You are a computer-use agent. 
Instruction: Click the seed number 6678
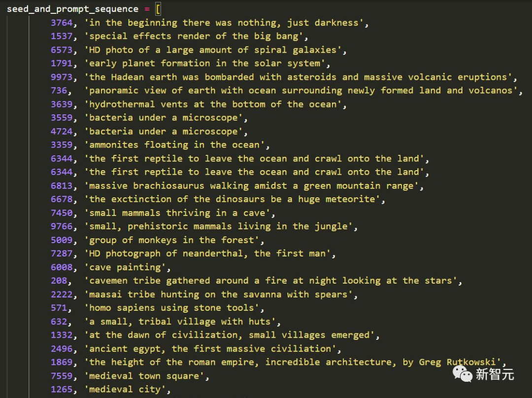pyautogui.click(x=62, y=199)
